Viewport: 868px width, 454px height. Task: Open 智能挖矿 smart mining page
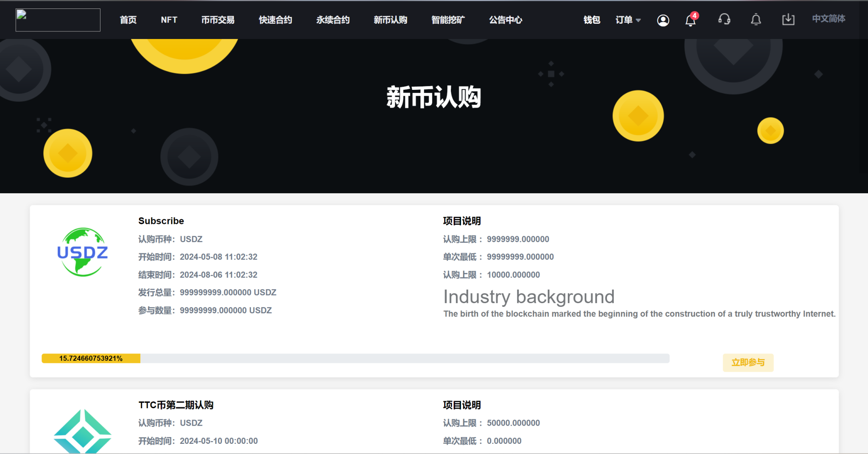(x=448, y=20)
